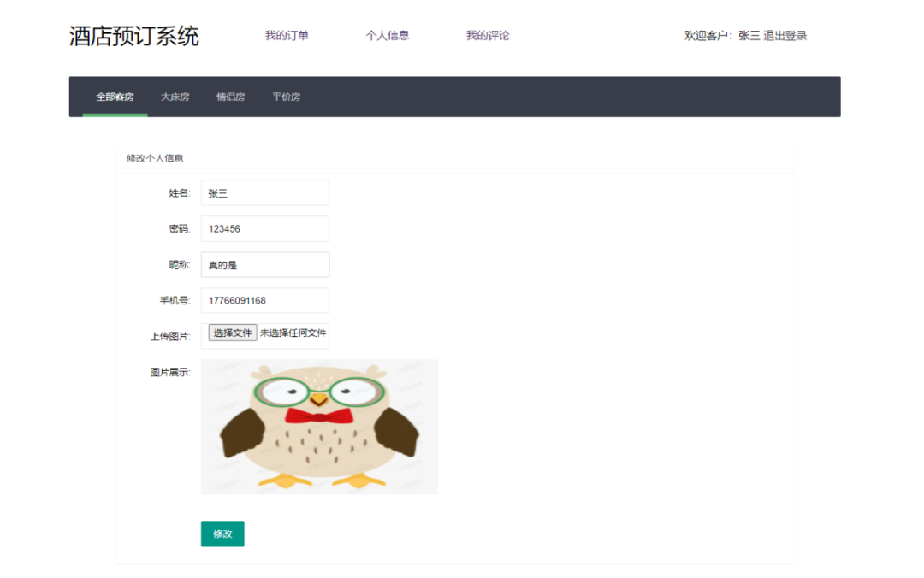924x578 pixels.
Task: Click the 手机号 label
Action: [x=175, y=300]
